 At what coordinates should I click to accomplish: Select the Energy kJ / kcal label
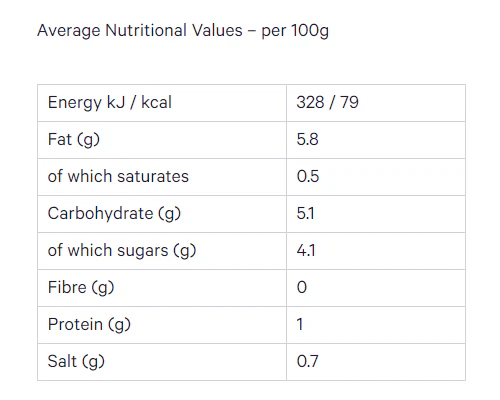pyautogui.click(x=110, y=103)
